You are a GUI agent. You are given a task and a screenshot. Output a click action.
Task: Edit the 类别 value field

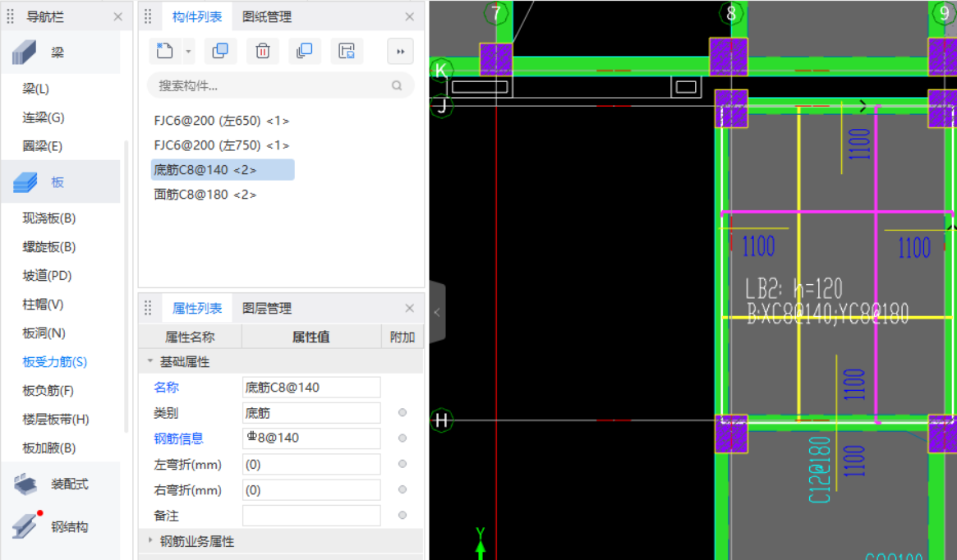311,413
